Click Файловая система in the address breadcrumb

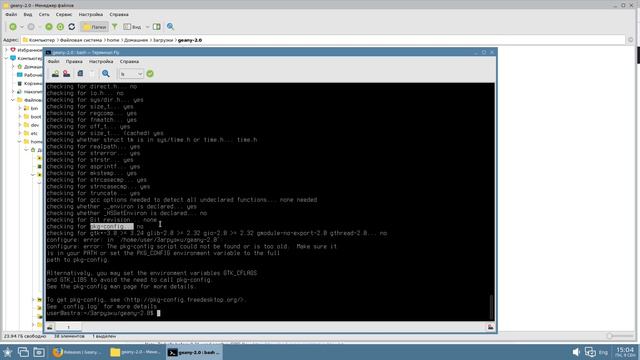(81, 40)
